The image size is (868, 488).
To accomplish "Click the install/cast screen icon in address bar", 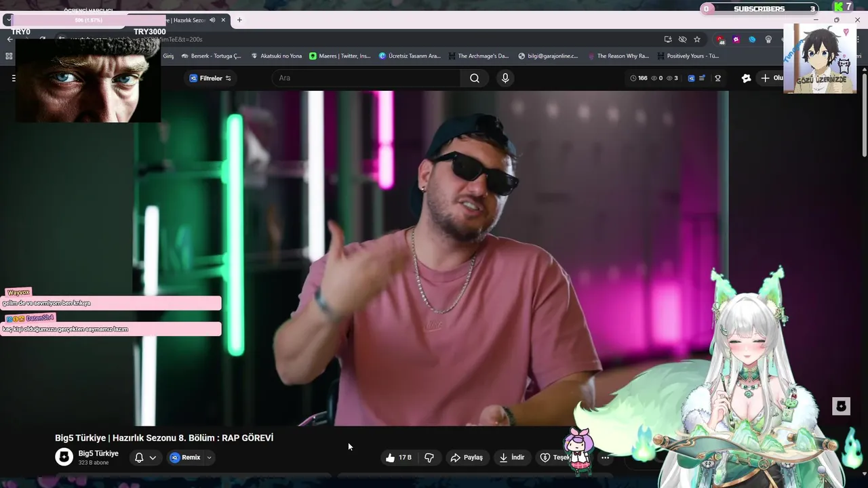I will point(668,39).
